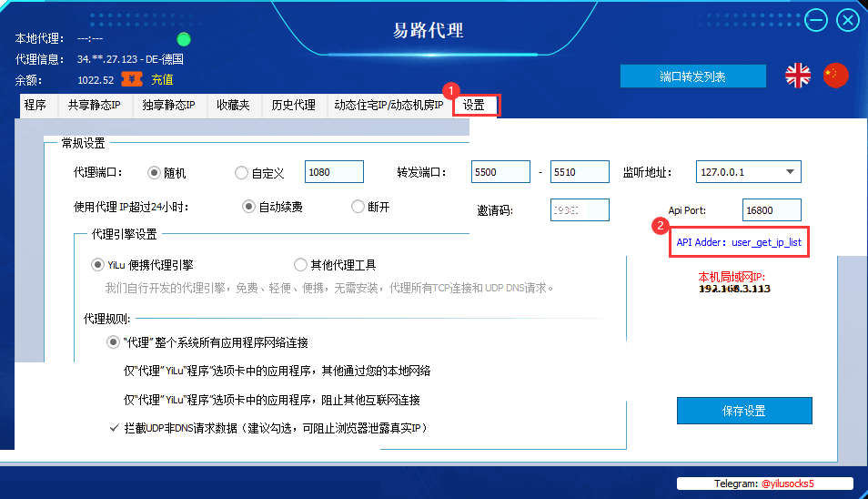This screenshot has width=868, height=499.
Task: Expand the 监听地址 dropdown arrow
Action: pyautogui.click(x=790, y=172)
